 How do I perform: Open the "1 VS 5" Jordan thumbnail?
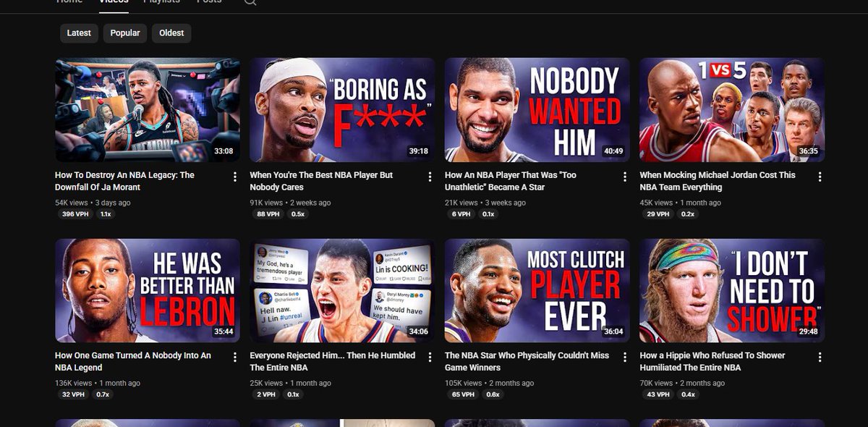coord(732,110)
